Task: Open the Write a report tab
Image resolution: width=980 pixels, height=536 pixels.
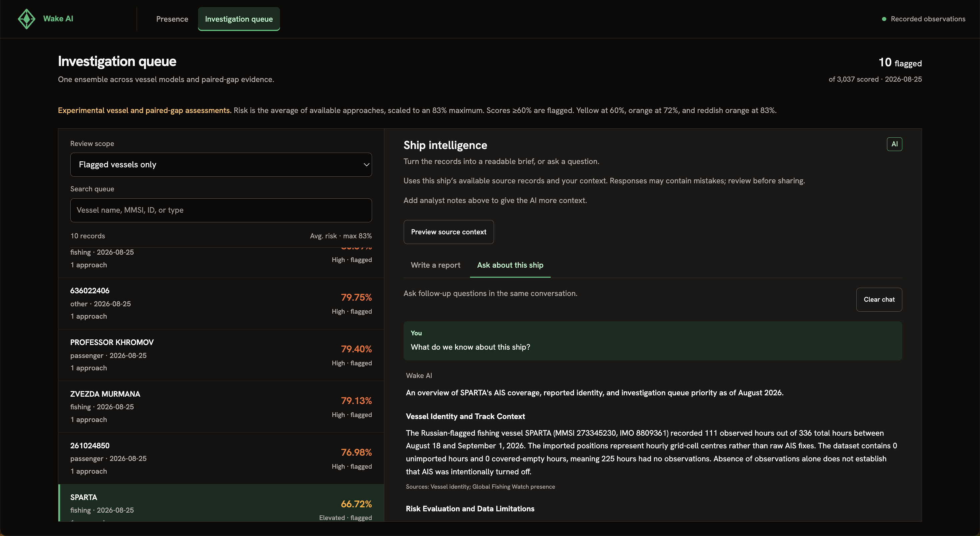Action: tap(435, 265)
